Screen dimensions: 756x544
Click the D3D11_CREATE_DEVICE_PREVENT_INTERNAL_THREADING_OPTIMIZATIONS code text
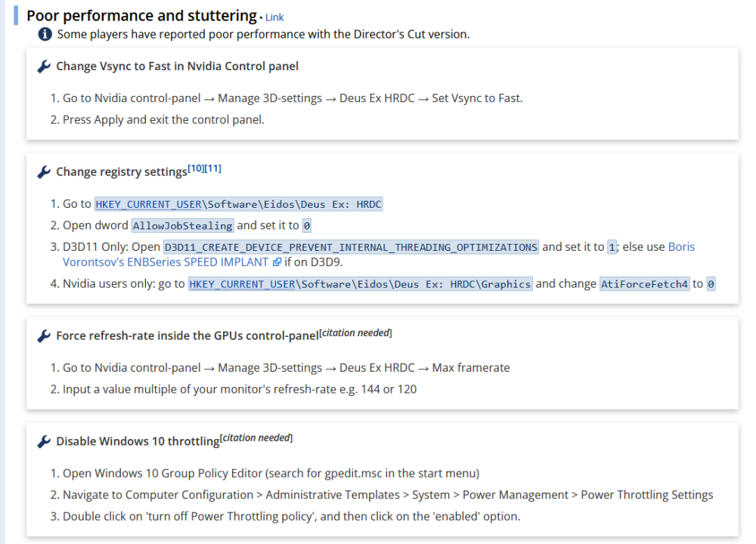pos(351,247)
